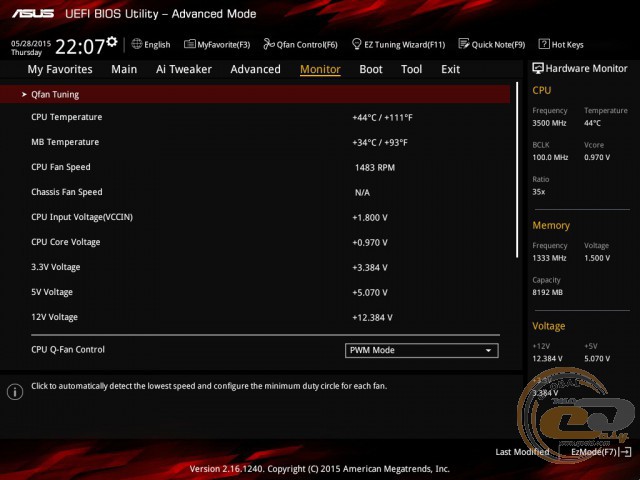Viewport: 640px width, 480px height.
Task: Go to the Advanced tab
Action: click(x=256, y=69)
